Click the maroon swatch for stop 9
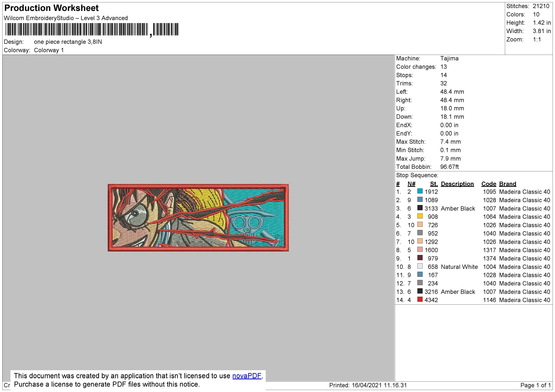This screenshot has width=555, height=392. click(x=420, y=258)
